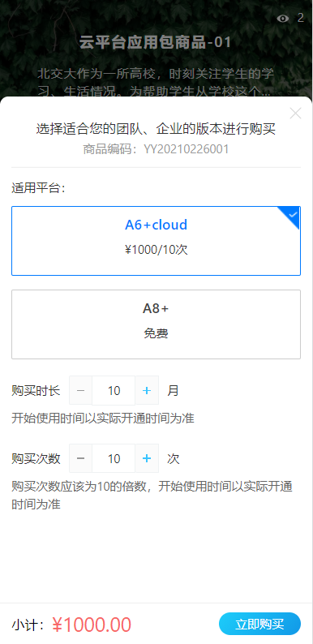
Task: Click the ¥1000.00 subtotal amount
Action: (92, 625)
